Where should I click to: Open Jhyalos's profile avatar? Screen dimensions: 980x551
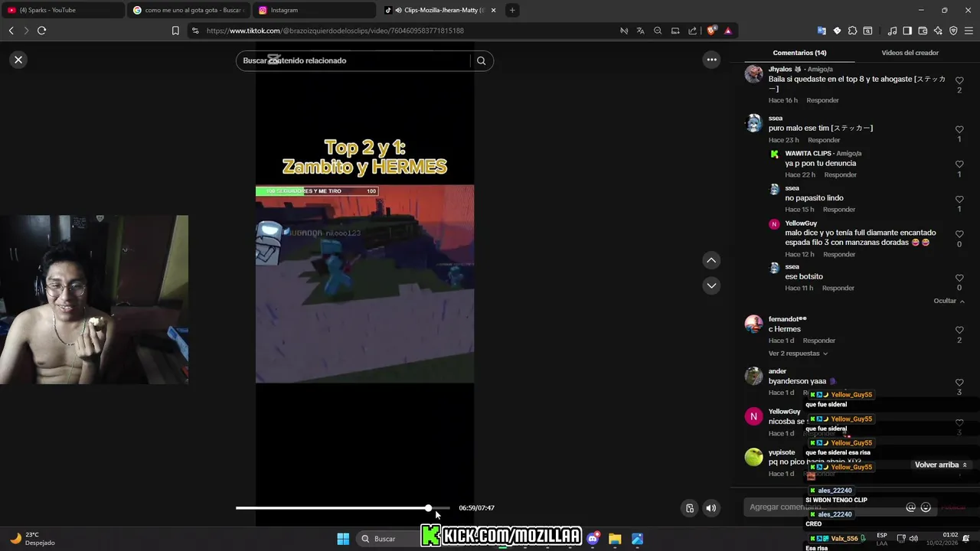tap(754, 74)
